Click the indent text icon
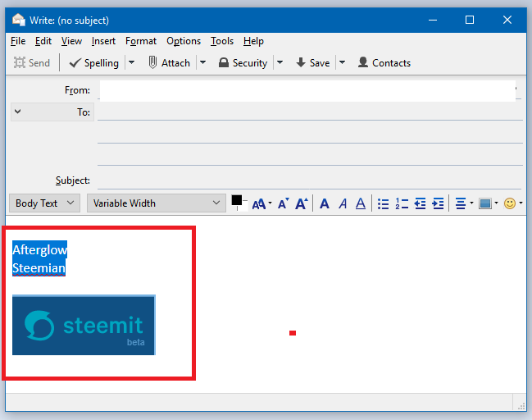 point(438,203)
